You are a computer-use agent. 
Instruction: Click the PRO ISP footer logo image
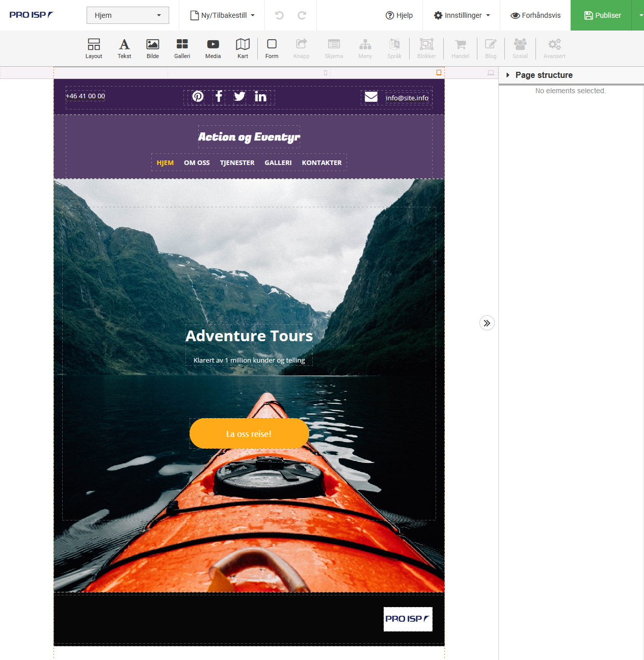(408, 619)
